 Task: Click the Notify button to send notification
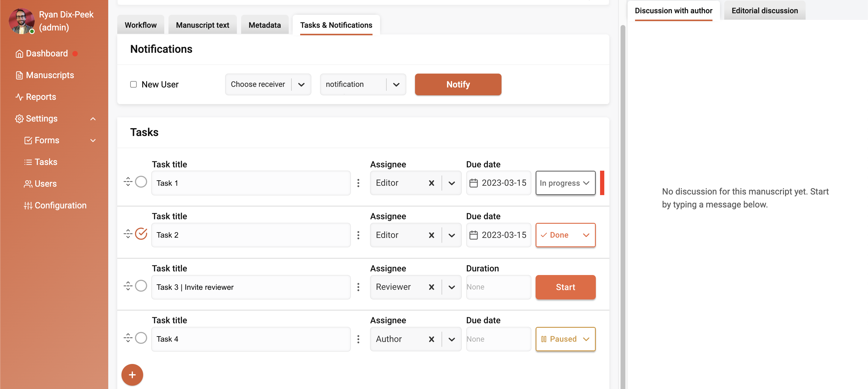tap(458, 84)
